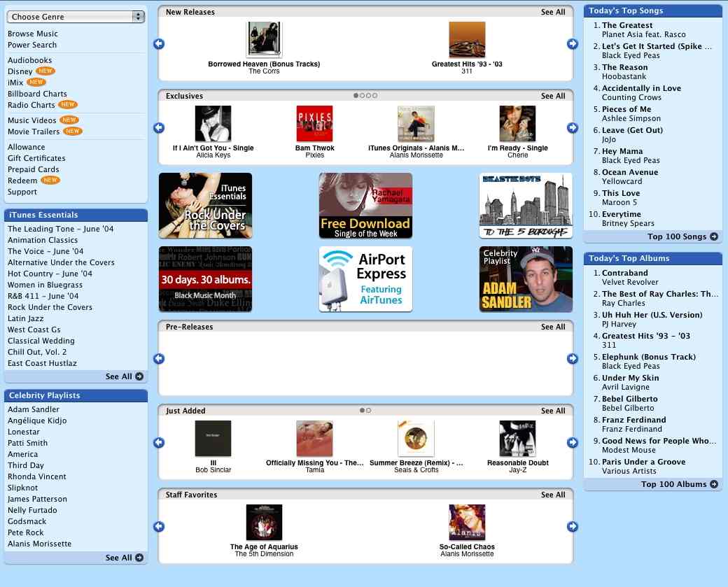728x587 pixels.
Task: Click See All in Just Added
Action: 553,411
